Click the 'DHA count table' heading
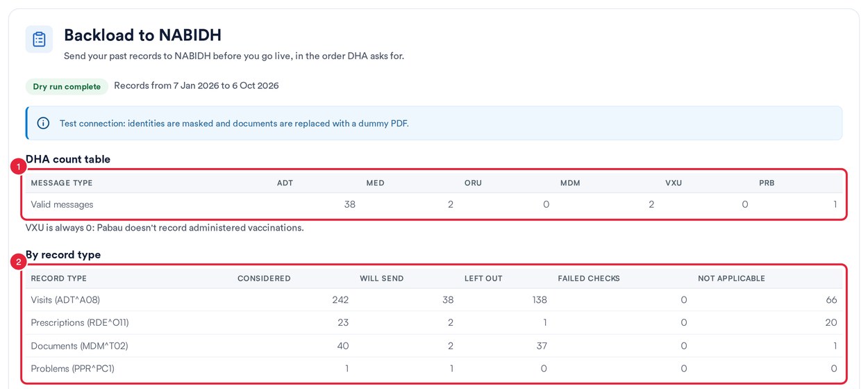Viewport: 868px width, 389px height. point(68,159)
